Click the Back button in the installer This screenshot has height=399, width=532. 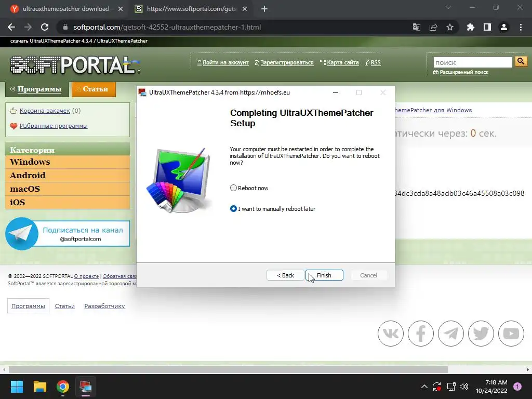(285, 275)
